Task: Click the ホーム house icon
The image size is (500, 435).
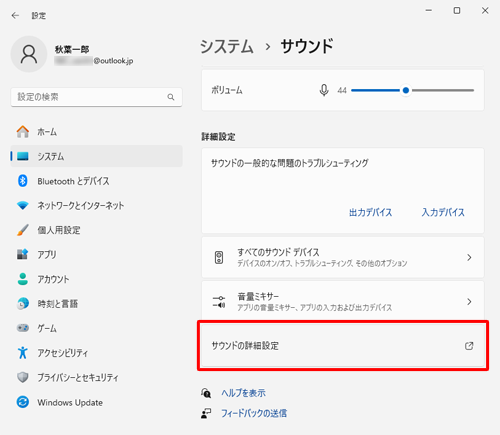Action: 23,132
